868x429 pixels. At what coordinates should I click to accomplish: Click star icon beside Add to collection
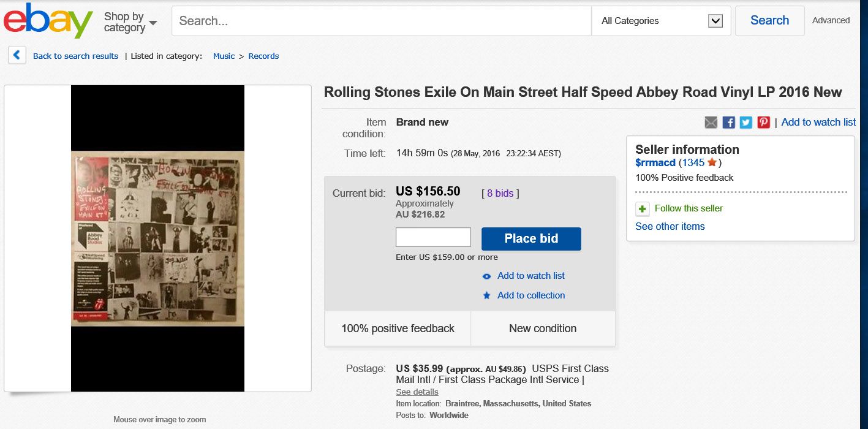(487, 295)
